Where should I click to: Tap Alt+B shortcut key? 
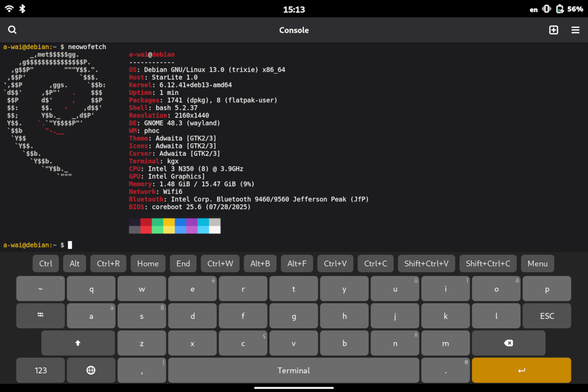click(260, 263)
